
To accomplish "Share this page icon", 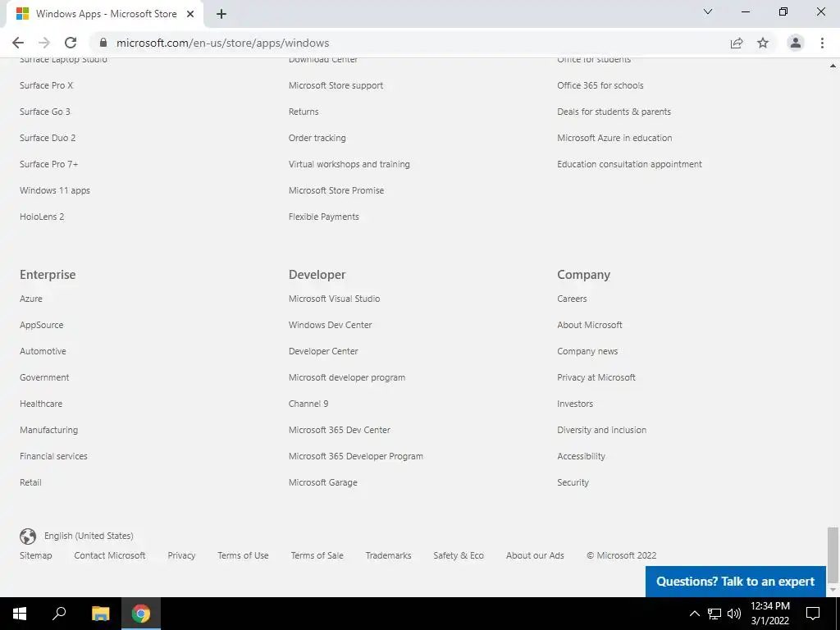I will 737,43.
